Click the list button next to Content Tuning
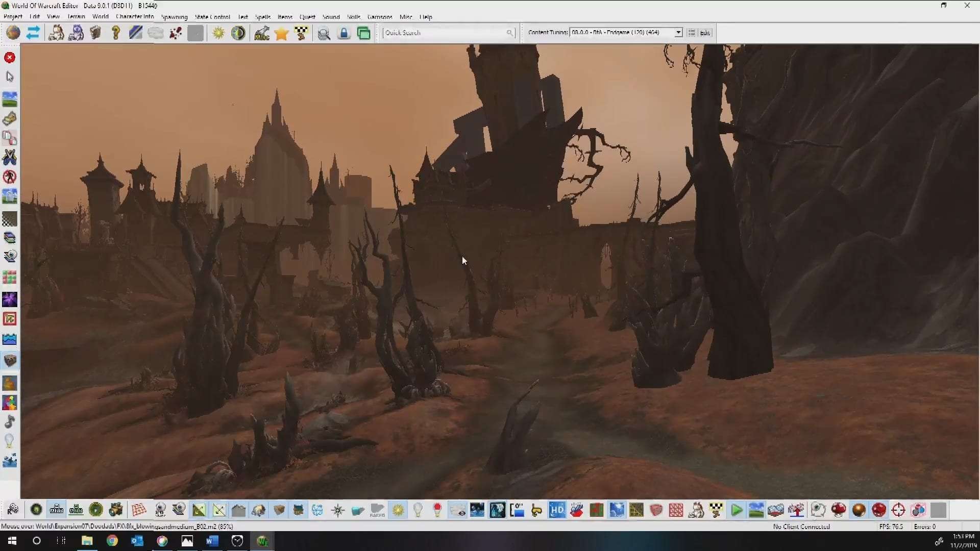 [691, 33]
